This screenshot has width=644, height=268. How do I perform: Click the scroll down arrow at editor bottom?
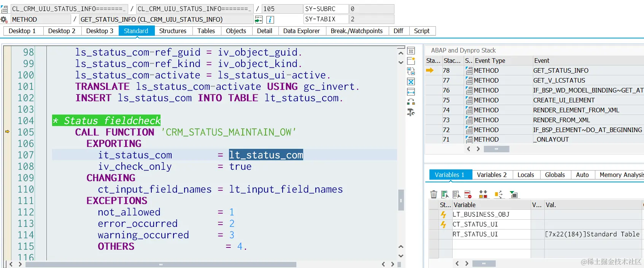[401, 256]
